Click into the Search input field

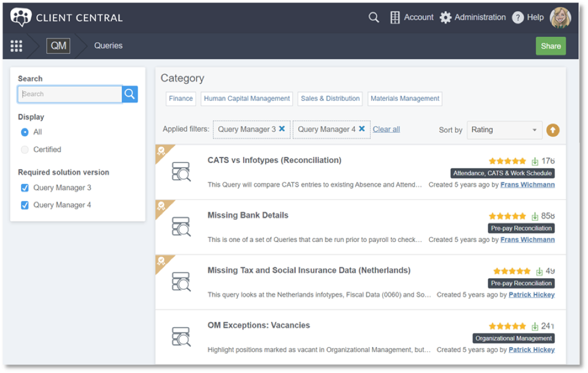70,94
